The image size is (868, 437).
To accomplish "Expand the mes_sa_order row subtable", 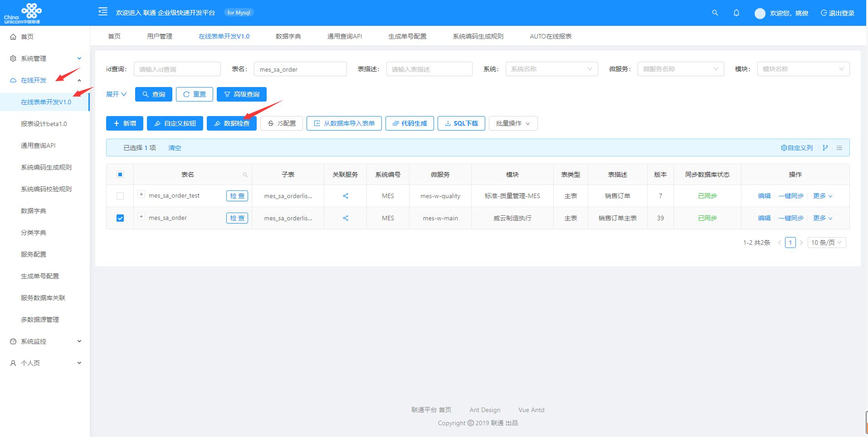I will [141, 217].
